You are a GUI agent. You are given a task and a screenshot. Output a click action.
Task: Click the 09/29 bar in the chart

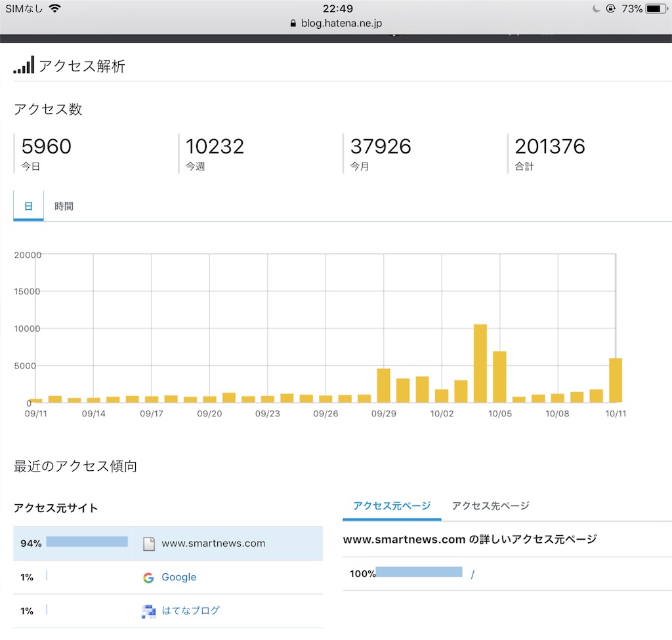coord(383,385)
